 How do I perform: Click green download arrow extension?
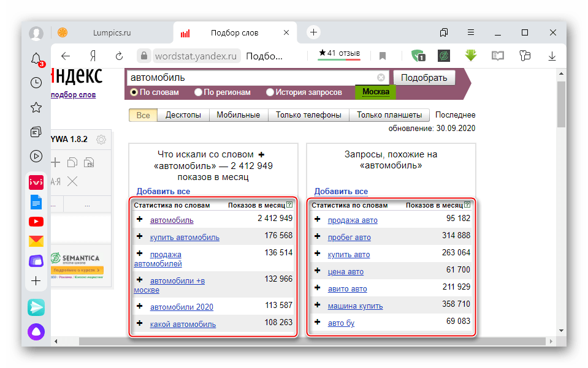tap(471, 55)
